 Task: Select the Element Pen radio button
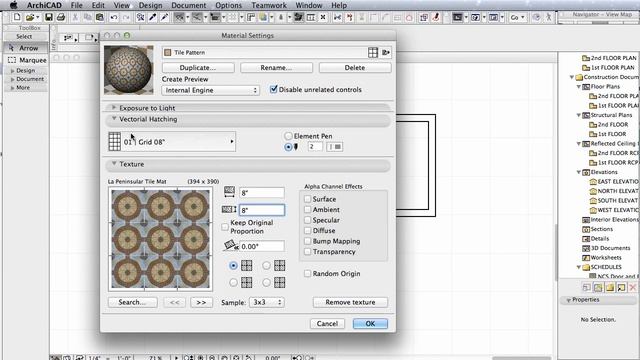tap(288, 136)
